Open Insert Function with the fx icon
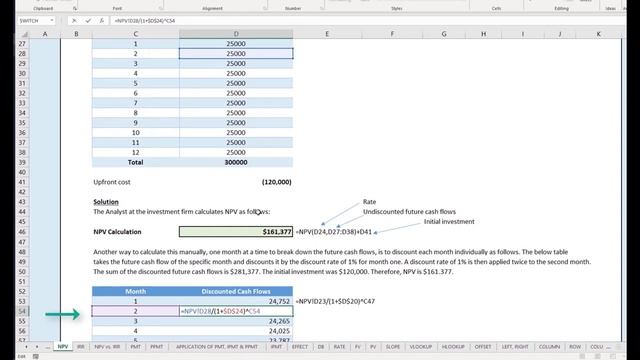 point(102,20)
